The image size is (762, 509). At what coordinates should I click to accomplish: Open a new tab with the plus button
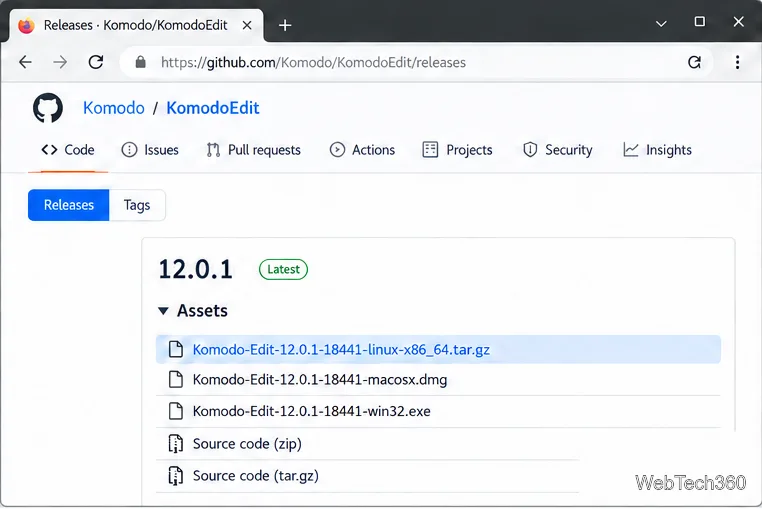coord(285,25)
